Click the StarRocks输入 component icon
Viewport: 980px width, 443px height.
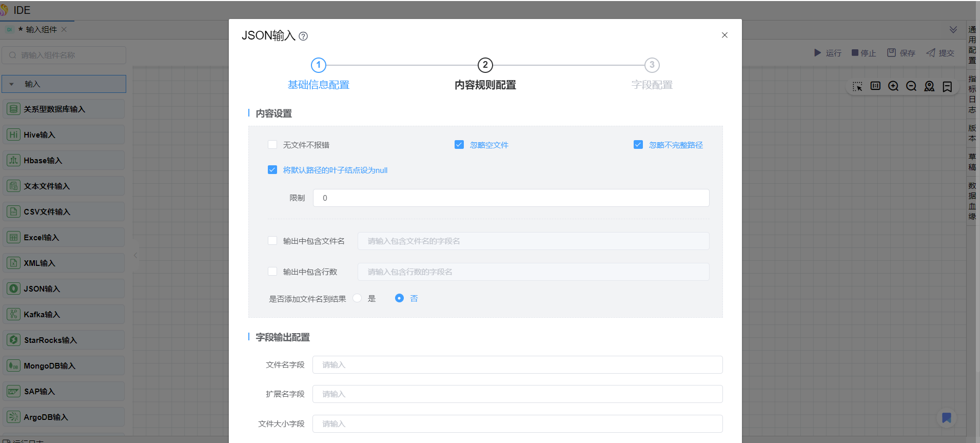click(x=13, y=340)
